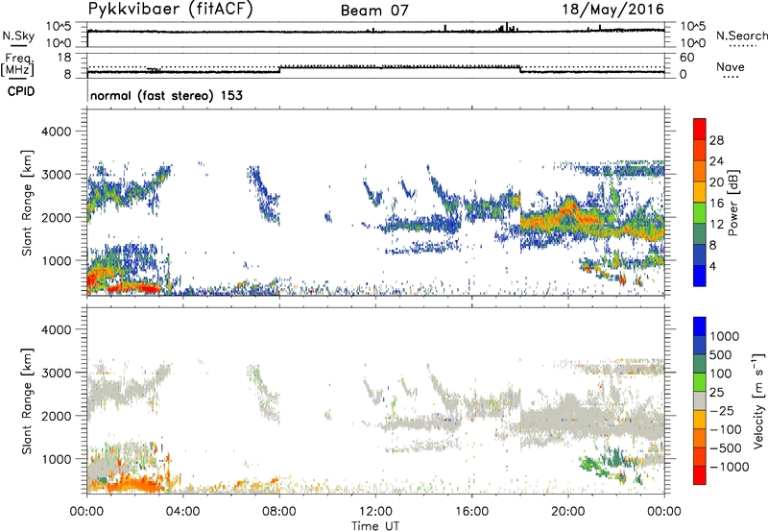Select the 12:00 time tick label
This screenshot has width=768, height=532.
click(375, 512)
